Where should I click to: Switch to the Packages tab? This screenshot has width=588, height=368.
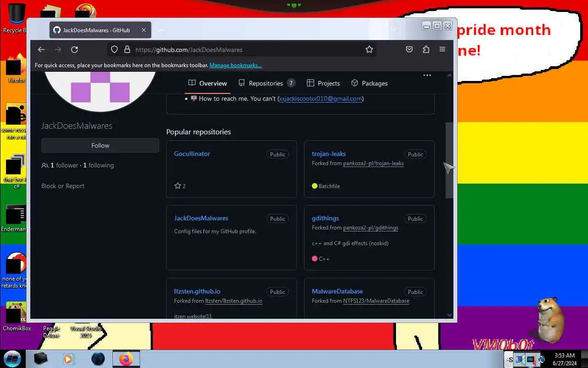tap(369, 83)
